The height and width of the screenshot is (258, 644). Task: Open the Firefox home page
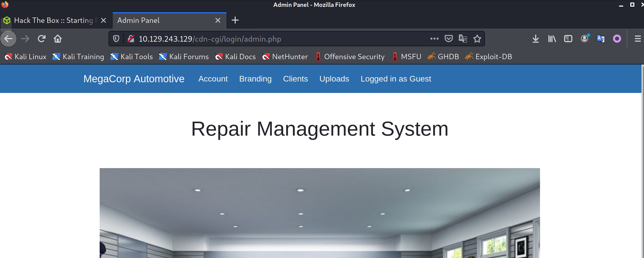click(58, 39)
